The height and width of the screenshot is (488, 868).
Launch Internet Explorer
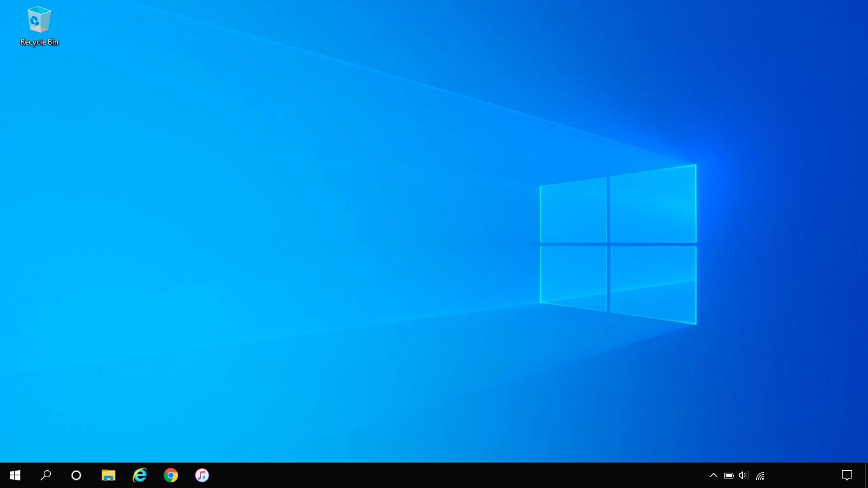(139, 475)
